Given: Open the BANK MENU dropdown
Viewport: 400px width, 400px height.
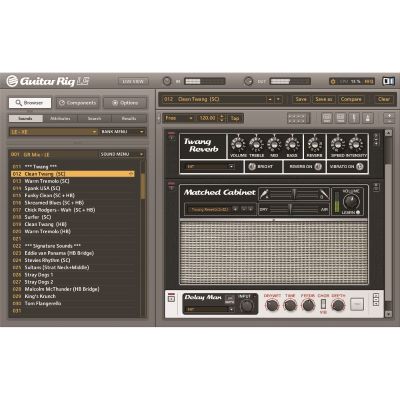Looking at the screenshot, I should coord(122,132).
